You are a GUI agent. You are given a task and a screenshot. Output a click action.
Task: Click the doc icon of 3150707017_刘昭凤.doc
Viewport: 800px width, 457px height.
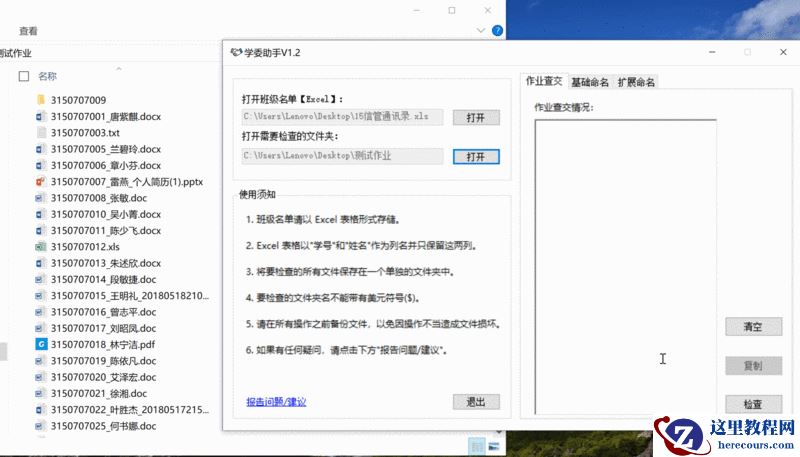41,328
